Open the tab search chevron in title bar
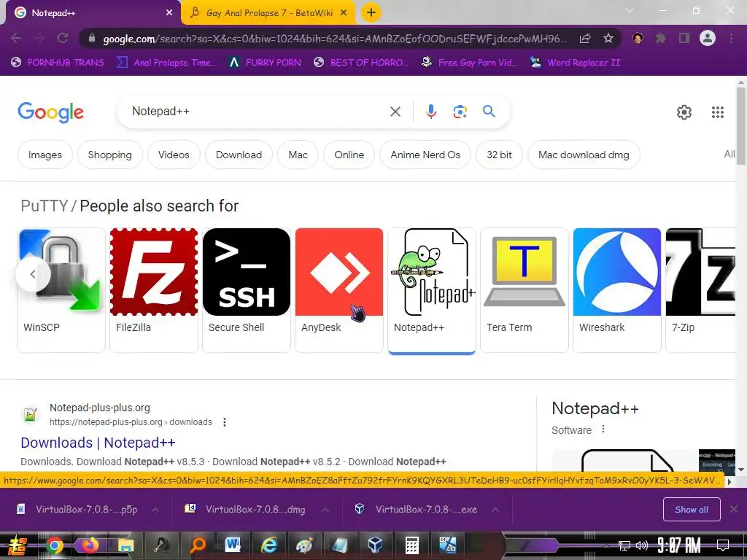Viewport: 747px width, 560px height. 630,10
